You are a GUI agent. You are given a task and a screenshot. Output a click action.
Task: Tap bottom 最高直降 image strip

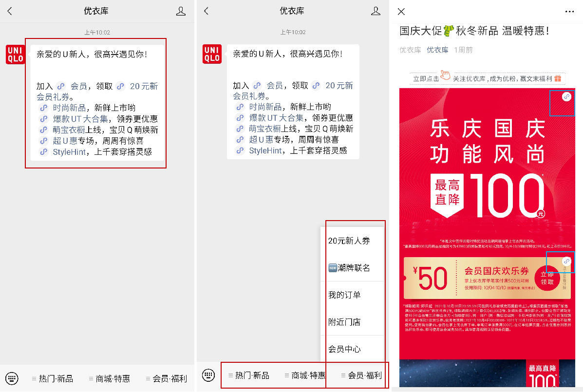point(487,373)
